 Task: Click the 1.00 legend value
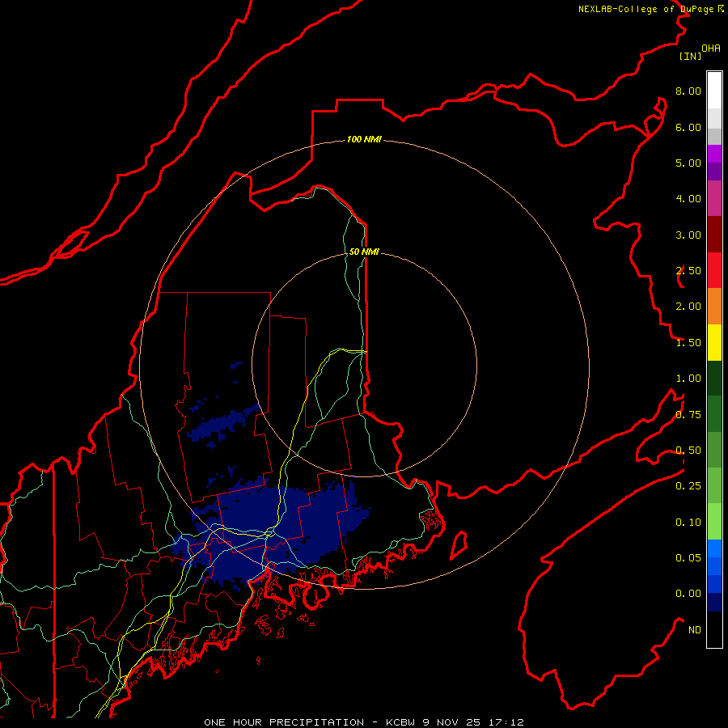pos(688,379)
